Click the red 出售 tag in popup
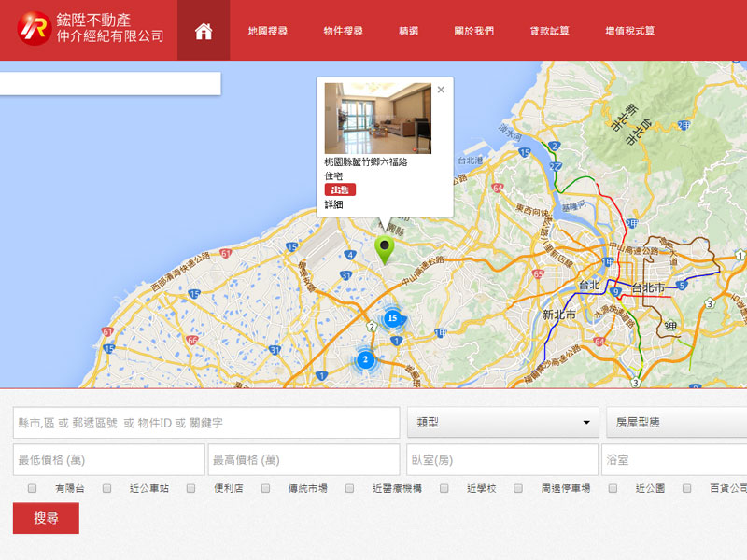Image resolution: width=747 pixels, height=560 pixels. [340, 189]
